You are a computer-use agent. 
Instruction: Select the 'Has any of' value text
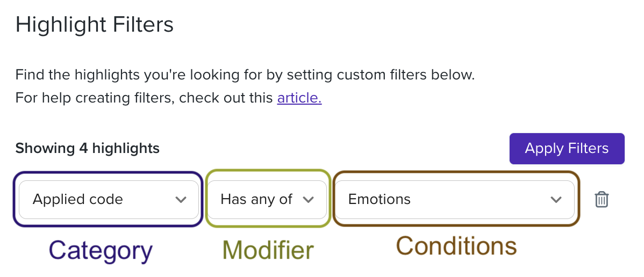[256, 200]
